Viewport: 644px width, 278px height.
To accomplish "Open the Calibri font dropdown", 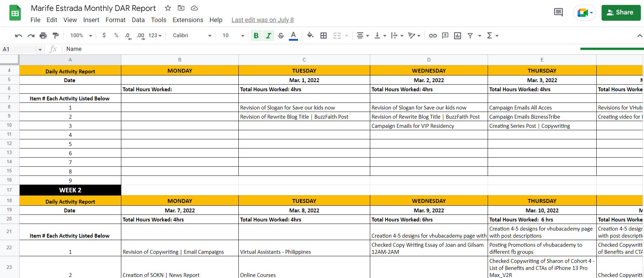I will 192,35.
